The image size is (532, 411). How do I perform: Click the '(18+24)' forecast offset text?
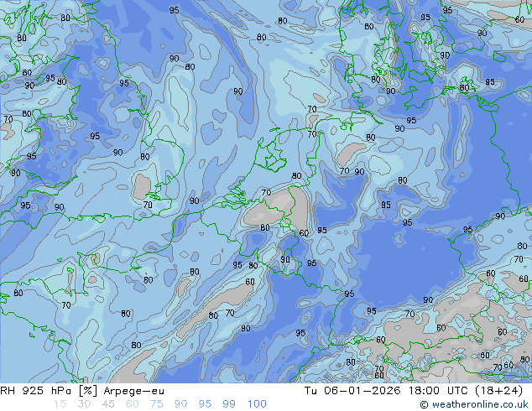(x=499, y=391)
